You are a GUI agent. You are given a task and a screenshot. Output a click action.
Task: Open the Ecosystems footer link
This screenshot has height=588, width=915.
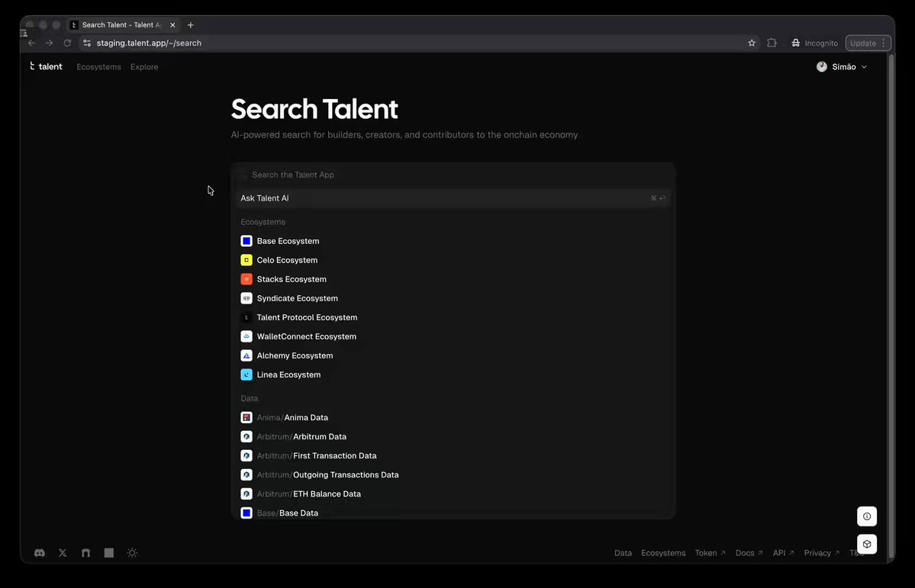pos(663,553)
